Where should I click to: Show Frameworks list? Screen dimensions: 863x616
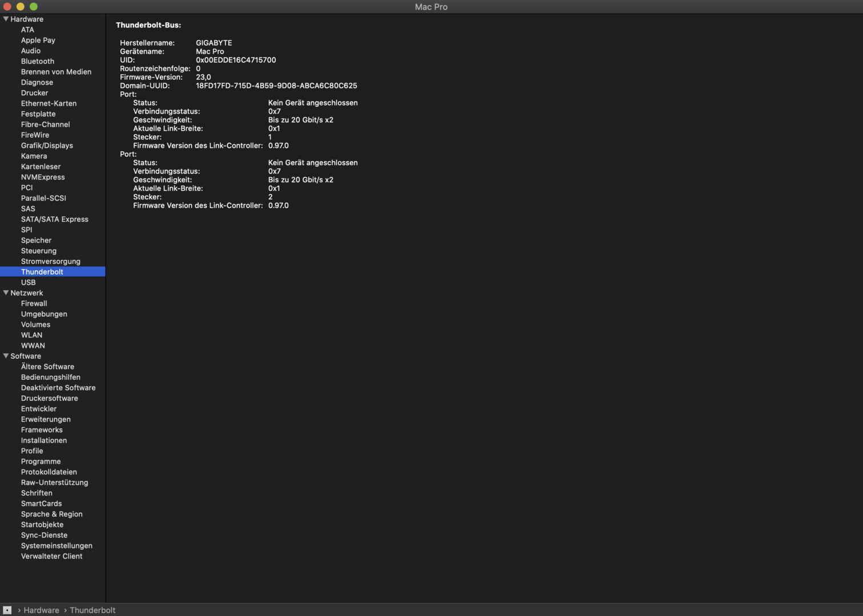pyautogui.click(x=42, y=430)
